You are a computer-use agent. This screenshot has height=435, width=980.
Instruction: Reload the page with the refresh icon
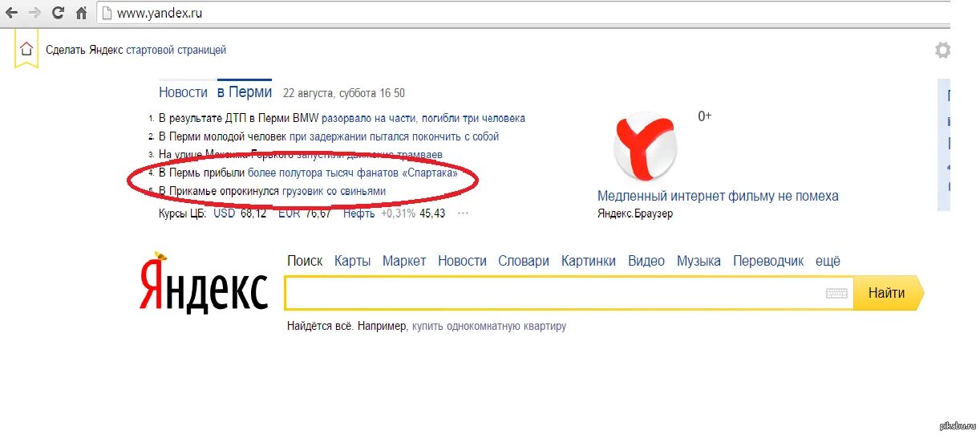pos(58,14)
